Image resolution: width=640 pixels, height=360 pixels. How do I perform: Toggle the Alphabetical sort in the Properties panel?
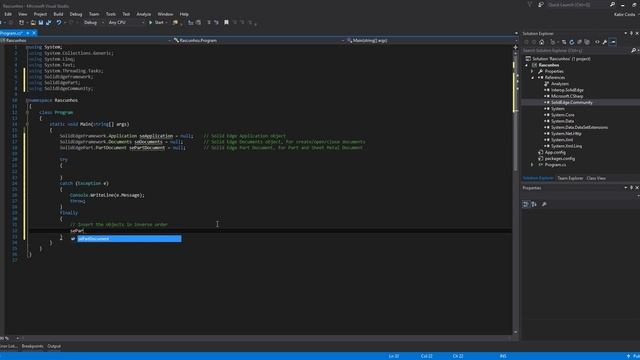click(x=534, y=204)
